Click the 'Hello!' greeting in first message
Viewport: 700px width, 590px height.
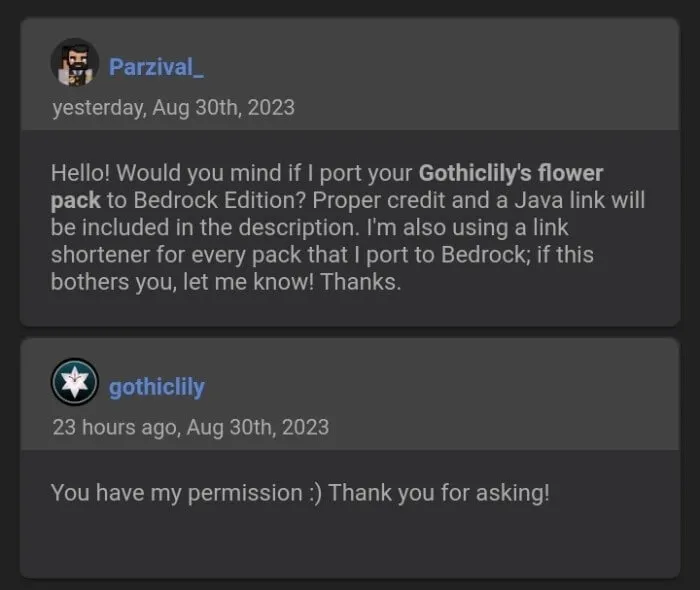[x=80, y=173]
